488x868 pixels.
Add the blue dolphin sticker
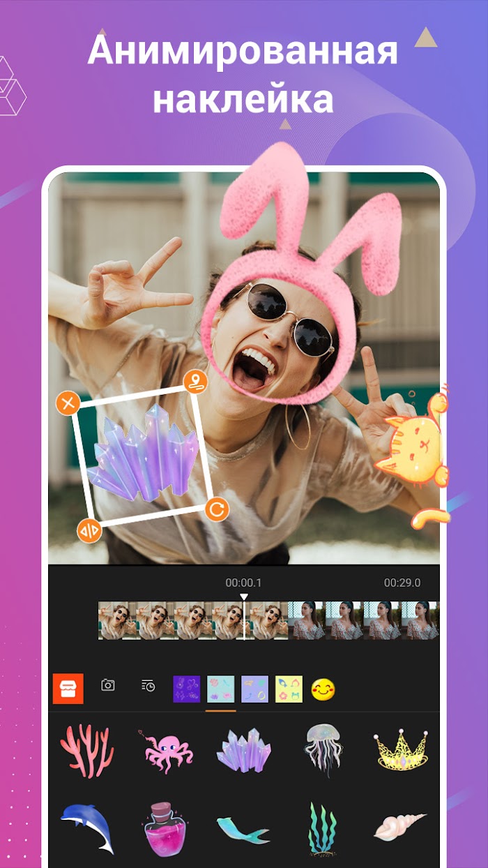pyautogui.click(x=87, y=827)
